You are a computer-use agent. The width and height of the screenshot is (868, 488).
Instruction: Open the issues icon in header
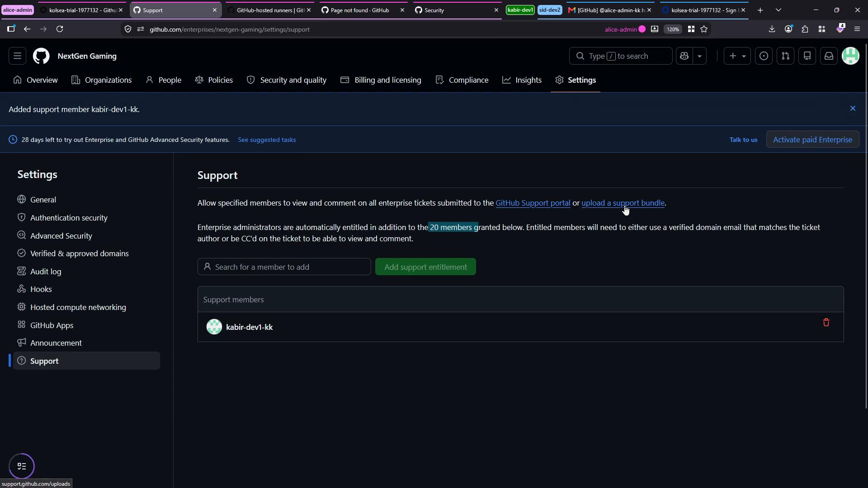tap(764, 56)
